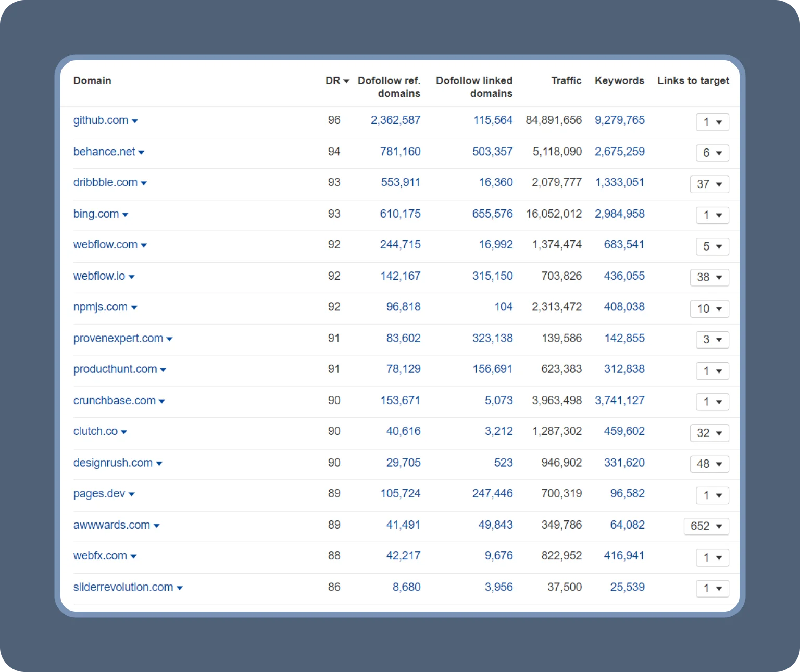
Task: Expand dribbble.com links box showing 37
Action: tap(709, 184)
